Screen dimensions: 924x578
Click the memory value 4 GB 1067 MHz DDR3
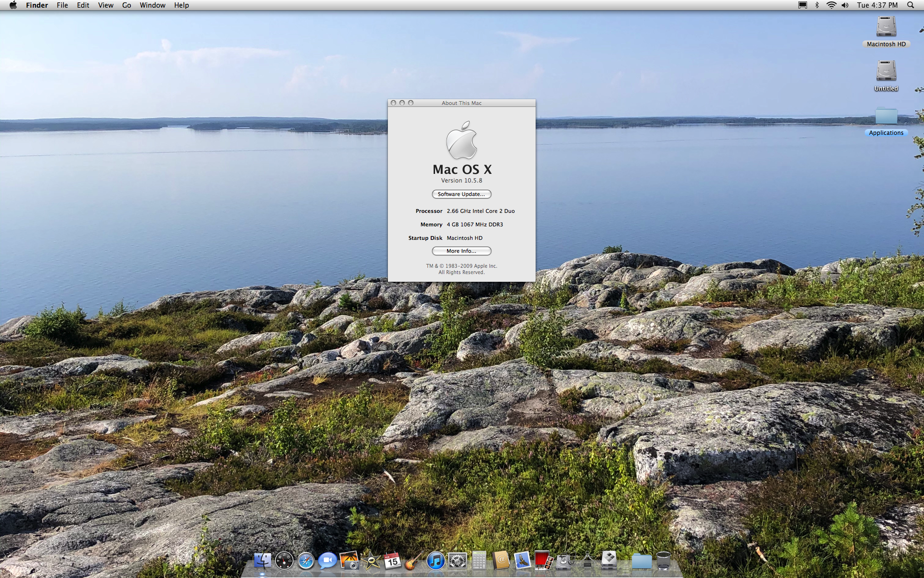pyautogui.click(x=475, y=224)
